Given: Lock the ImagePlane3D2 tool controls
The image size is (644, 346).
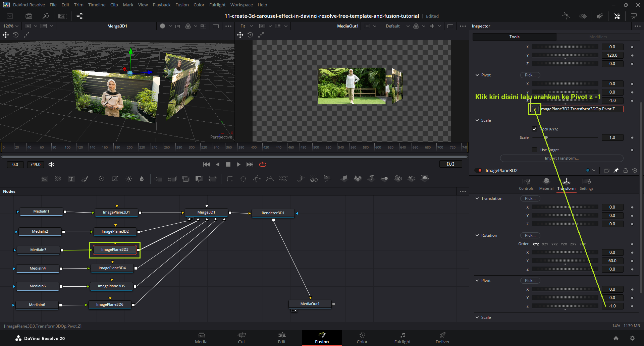Looking at the screenshot, I should click(625, 170).
